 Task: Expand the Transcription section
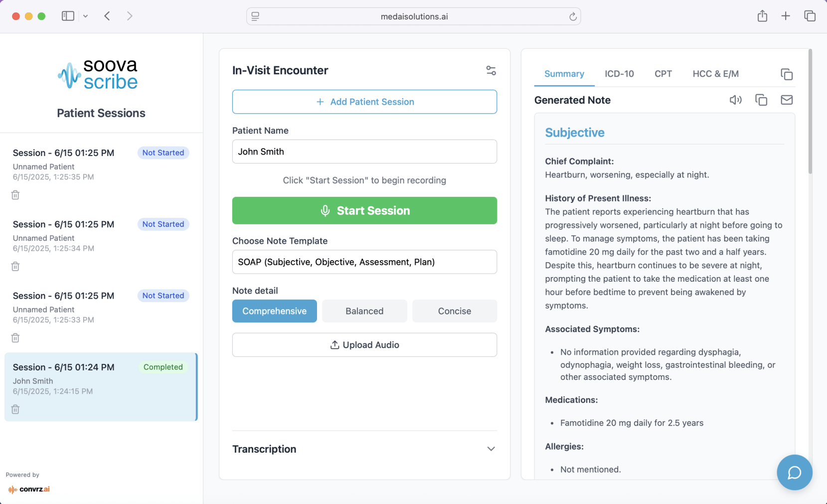pyautogui.click(x=491, y=449)
